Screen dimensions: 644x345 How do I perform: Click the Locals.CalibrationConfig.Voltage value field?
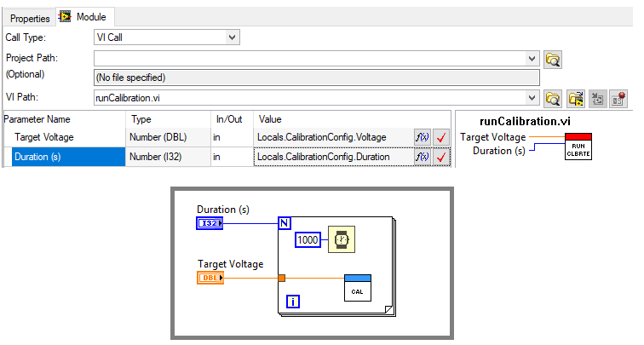tap(332, 137)
